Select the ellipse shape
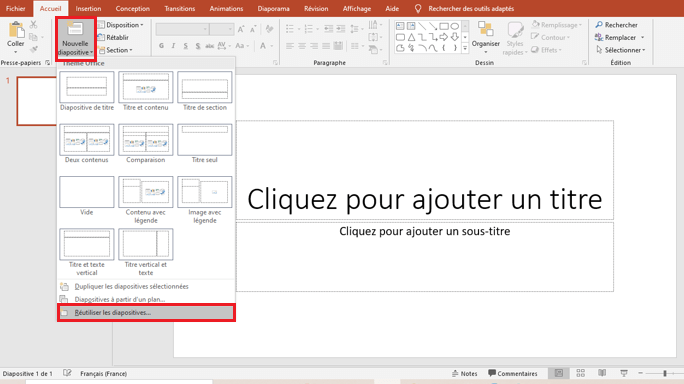Screen dimensions: 684x384 455,26
